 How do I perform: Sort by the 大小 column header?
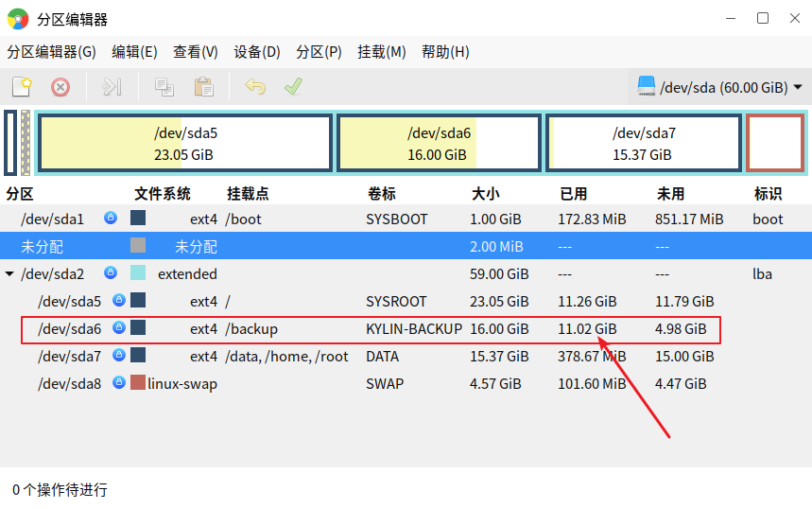(485, 194)
